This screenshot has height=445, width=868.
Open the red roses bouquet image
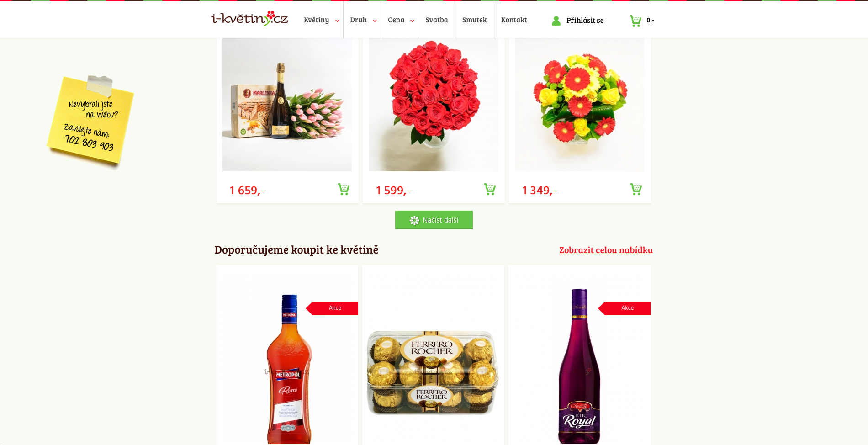[434, 105]
